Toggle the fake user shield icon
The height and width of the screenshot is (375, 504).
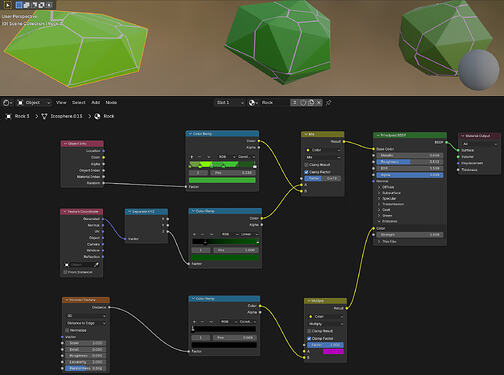point(303,103)
